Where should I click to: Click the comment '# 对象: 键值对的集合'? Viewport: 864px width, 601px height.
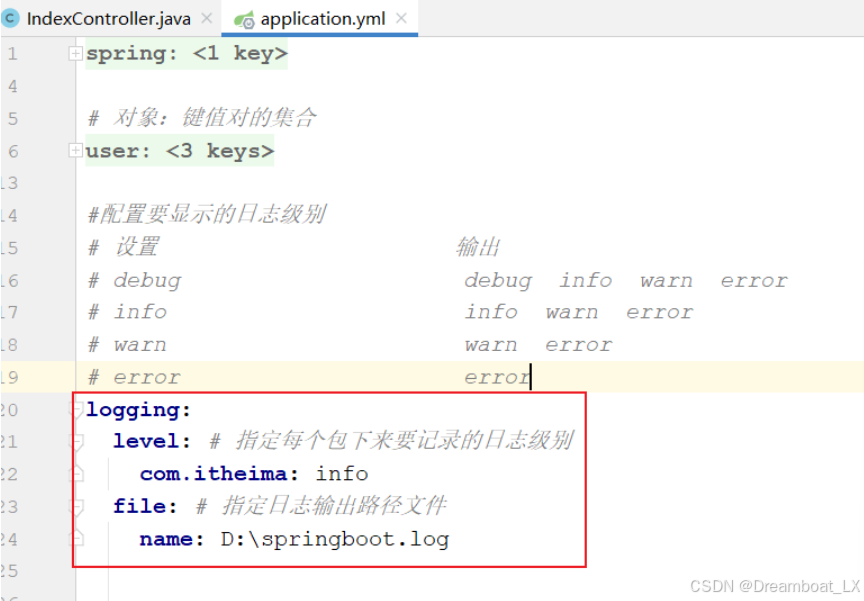pos(202,118)
